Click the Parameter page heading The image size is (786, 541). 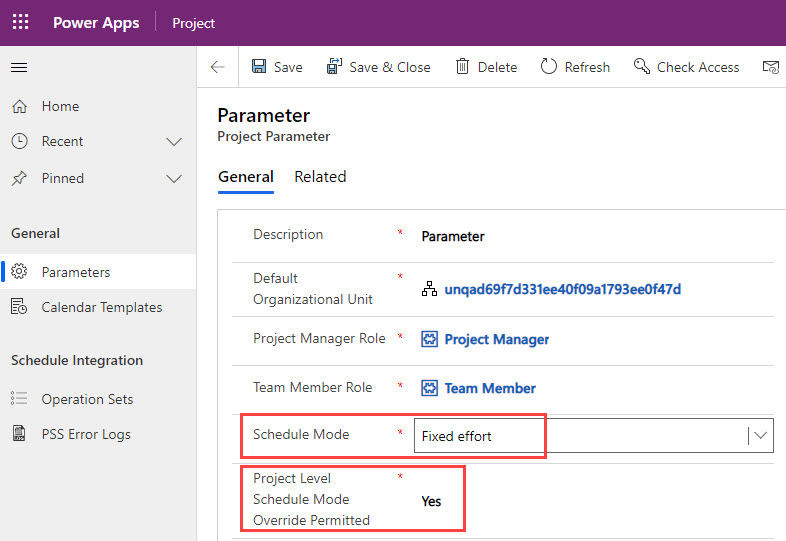coord(264,116)
